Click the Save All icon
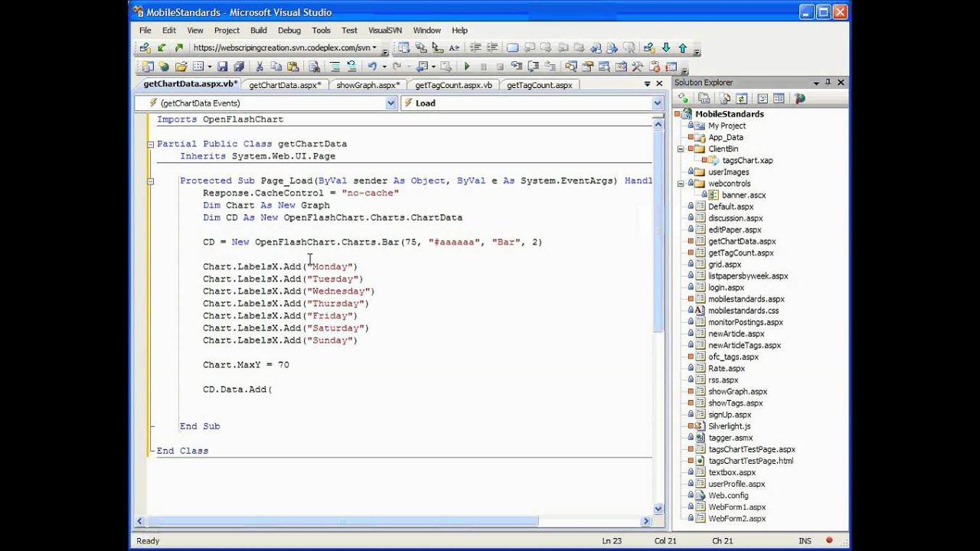The height and width of the screenshot is (551, 980). (238, 67)
